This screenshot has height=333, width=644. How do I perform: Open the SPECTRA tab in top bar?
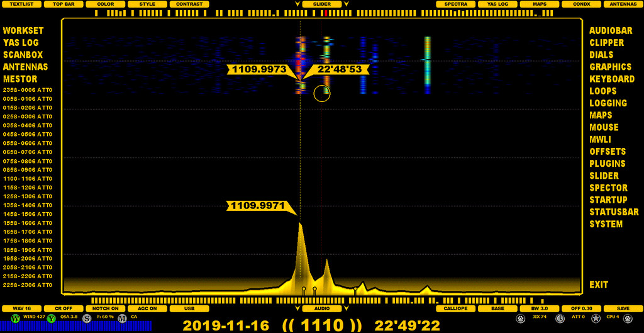(455, 4)
